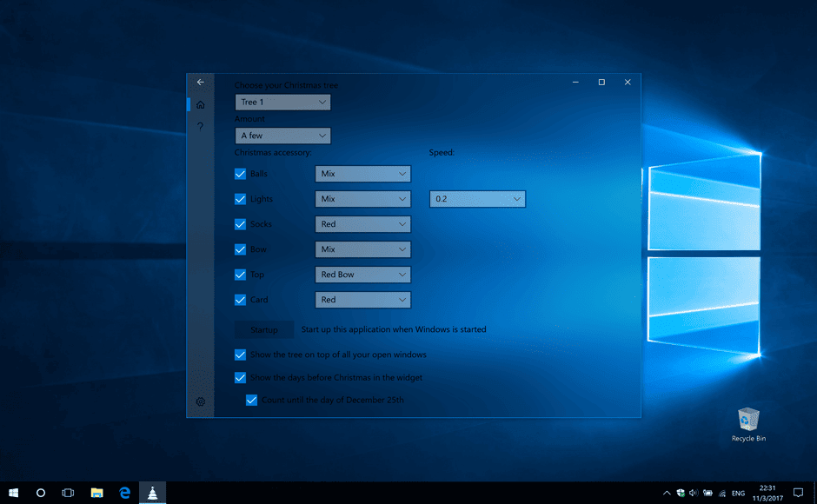
Task: Toggle the Card checkbox
Action: [x=240, y=300]
